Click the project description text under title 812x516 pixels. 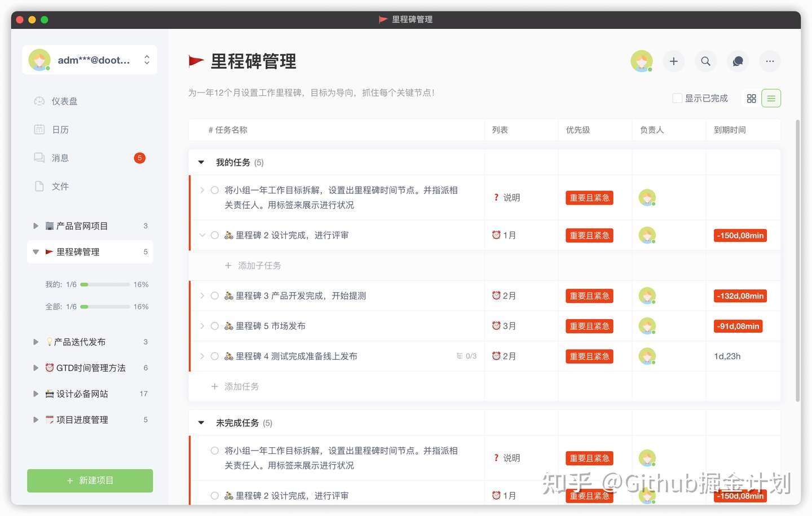pyautogui.click(x=311, y=93)
